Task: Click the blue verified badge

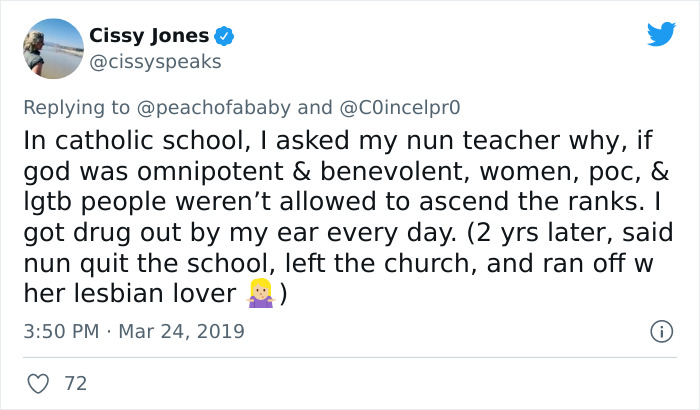Action: click(227, 36)
